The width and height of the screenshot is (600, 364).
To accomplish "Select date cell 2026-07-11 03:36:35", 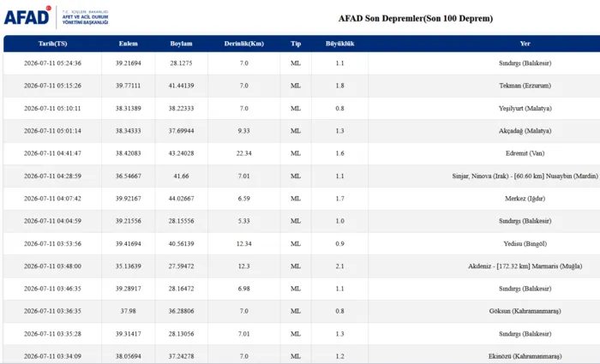I will click(52, 311).
